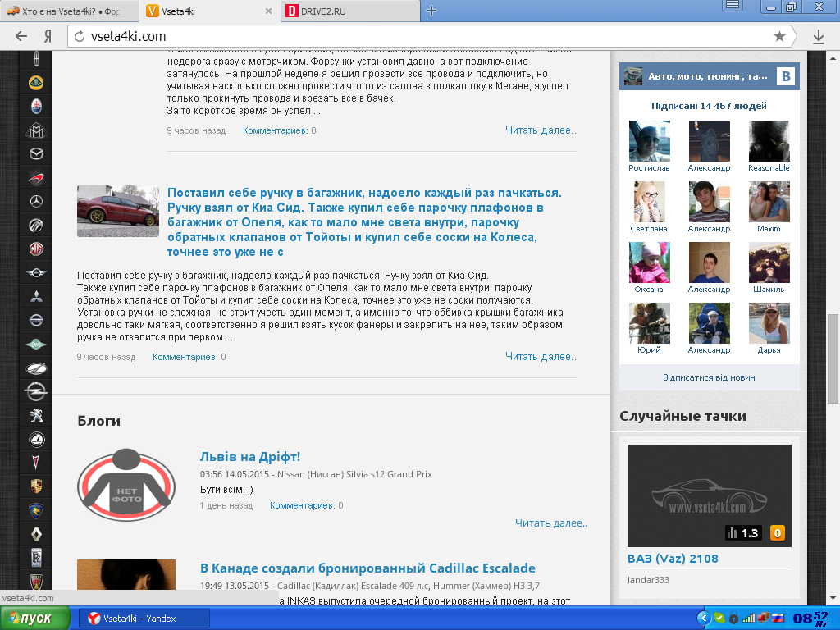Click the browser back arrow

tap(21, 36)
